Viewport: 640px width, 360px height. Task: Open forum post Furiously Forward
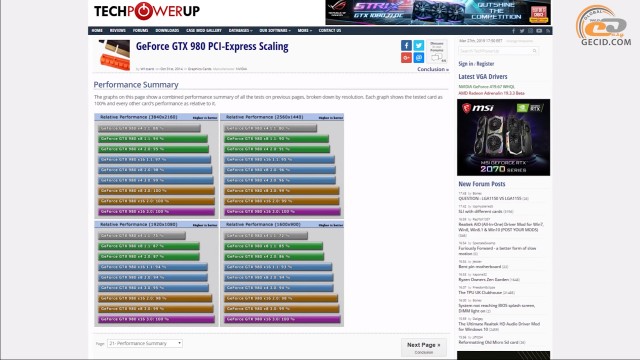[497, 251]
